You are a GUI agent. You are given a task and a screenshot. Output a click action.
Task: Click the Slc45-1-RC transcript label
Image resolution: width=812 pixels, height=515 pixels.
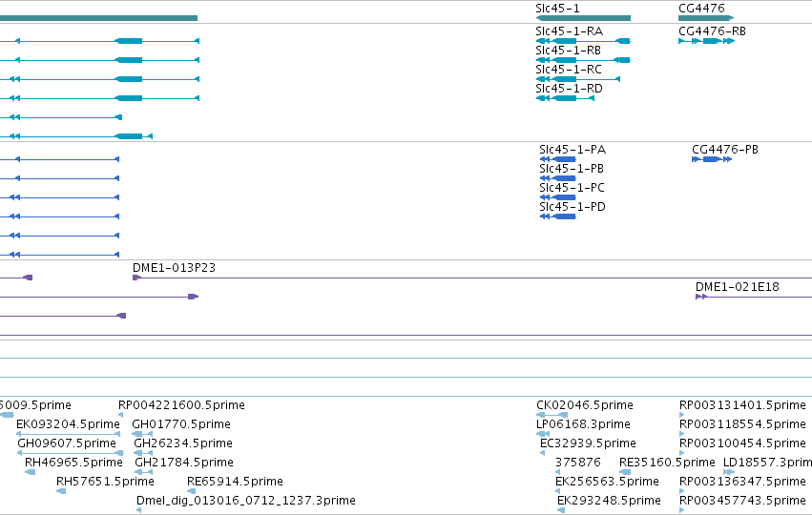tap(569, 70)
